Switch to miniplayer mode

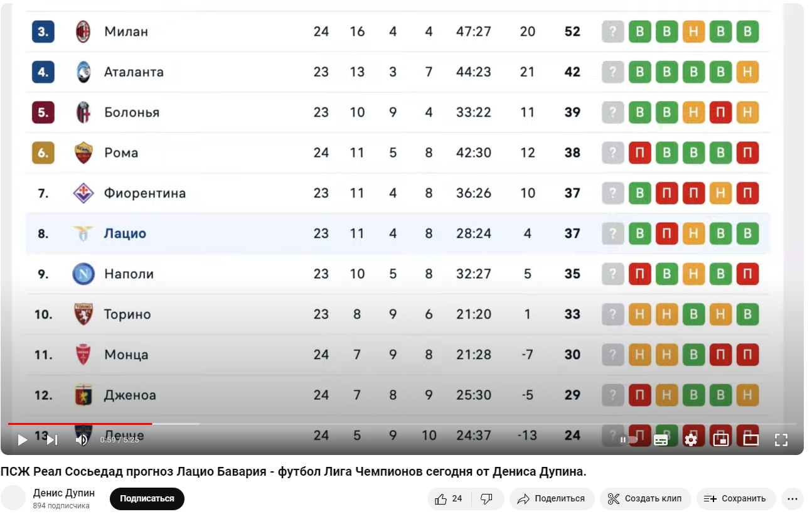tap(721, 440)
